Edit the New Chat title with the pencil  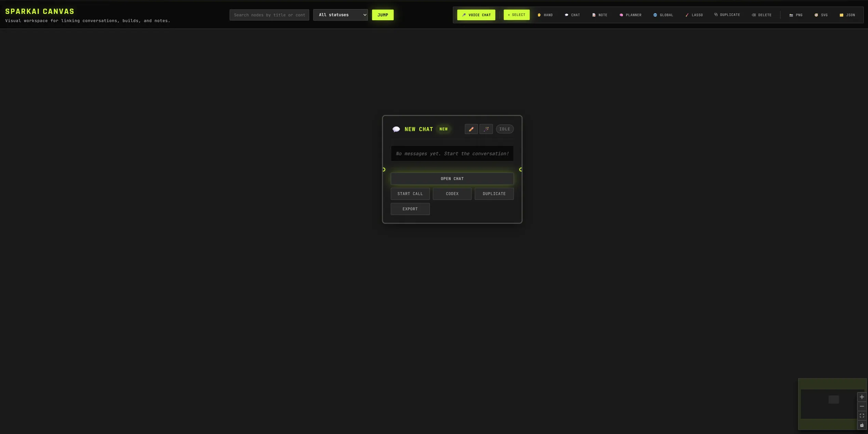(x=471, y=129)
